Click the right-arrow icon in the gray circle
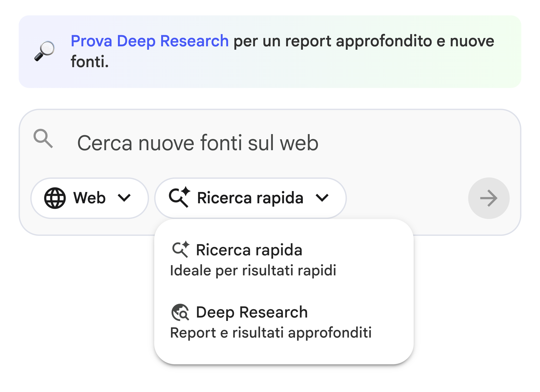540x392 pixels. click(x=488, y=198)
